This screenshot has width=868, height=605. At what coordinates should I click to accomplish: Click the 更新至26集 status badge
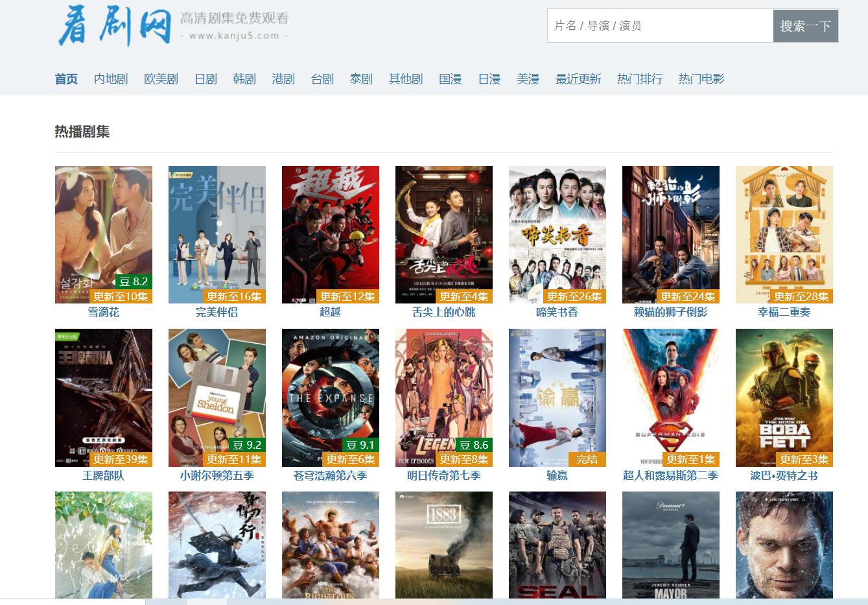pyautogui.click(x=574, y=296)
